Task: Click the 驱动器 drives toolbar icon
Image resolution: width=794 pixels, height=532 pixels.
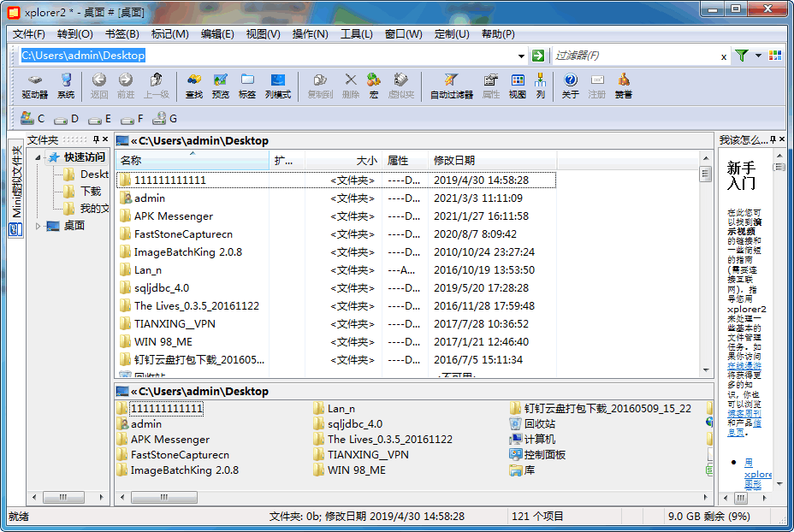Action: coord(34,86)
